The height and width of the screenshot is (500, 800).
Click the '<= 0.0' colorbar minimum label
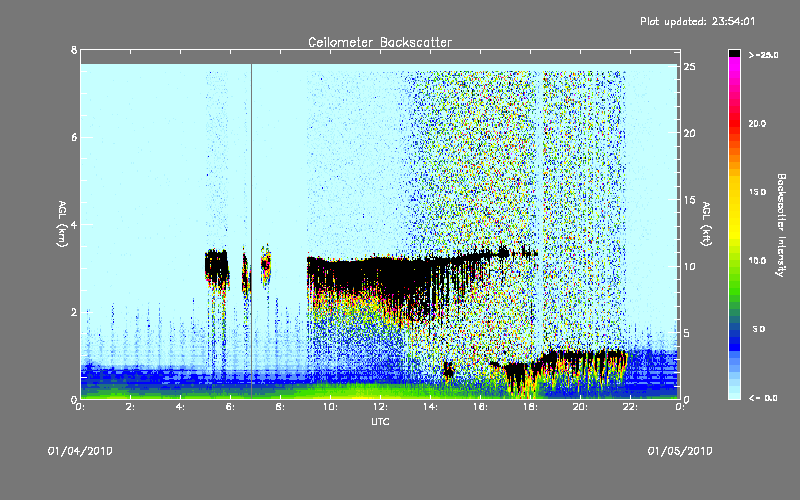tap(763, 398)
